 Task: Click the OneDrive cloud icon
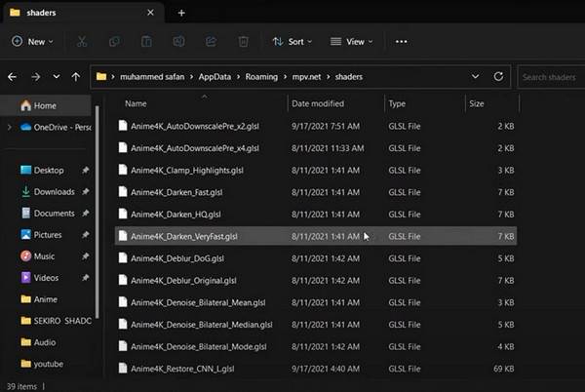tap(25, 127)
